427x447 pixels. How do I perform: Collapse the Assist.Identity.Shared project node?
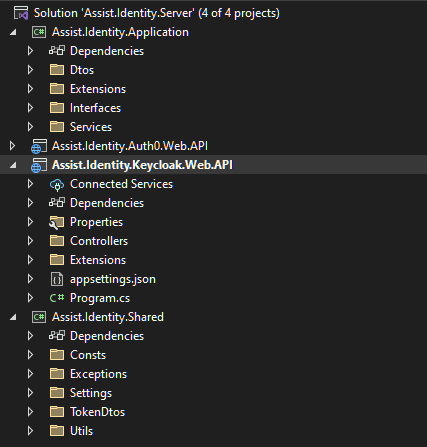click(13, 317)
